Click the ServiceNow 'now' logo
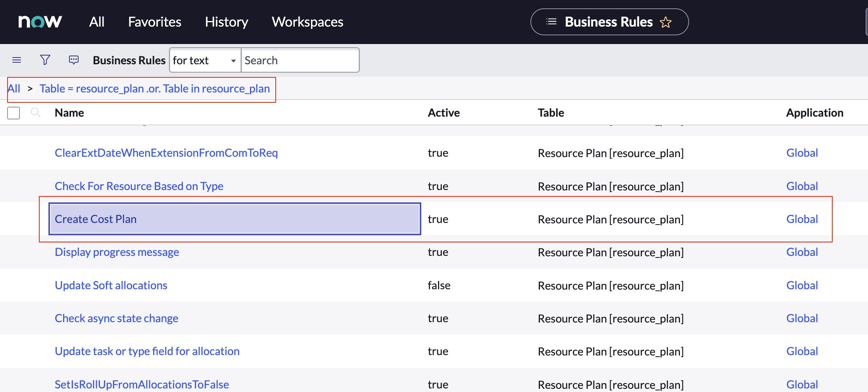 40,21
